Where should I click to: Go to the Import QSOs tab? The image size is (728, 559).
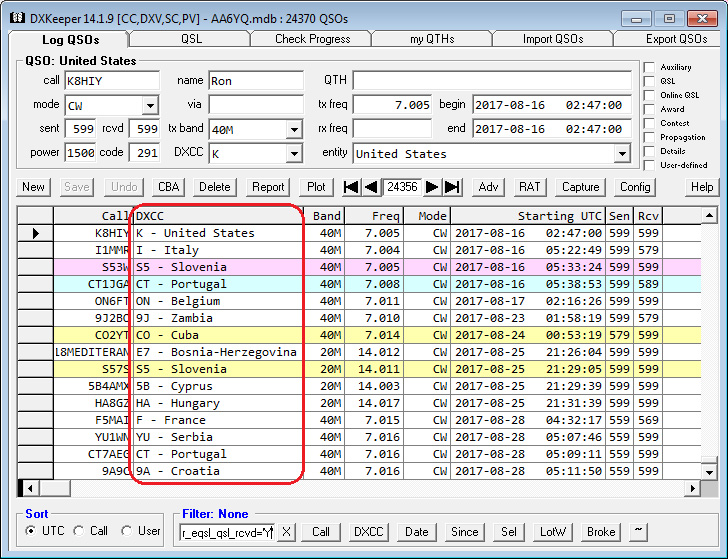[x=553, y=39]
